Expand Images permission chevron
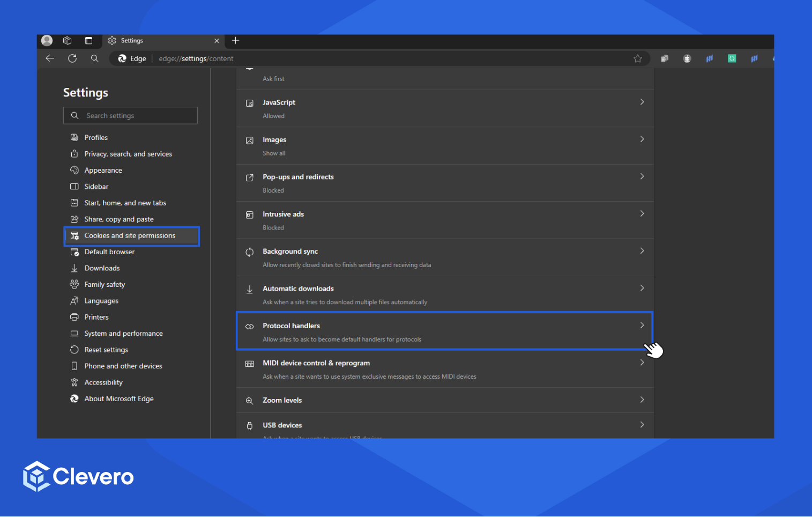The width and height of the screenshot is (812, 517). 642,139
